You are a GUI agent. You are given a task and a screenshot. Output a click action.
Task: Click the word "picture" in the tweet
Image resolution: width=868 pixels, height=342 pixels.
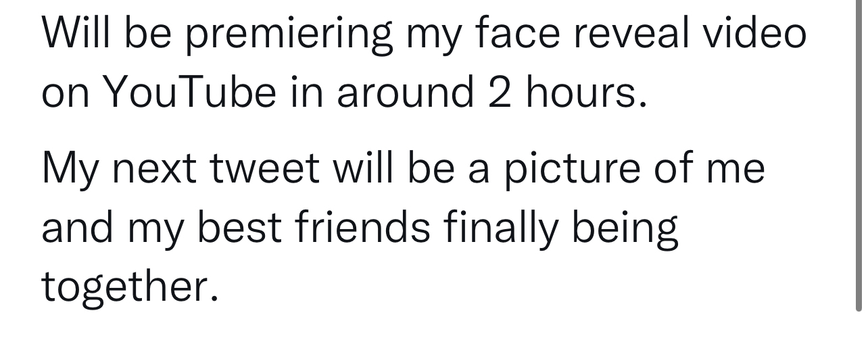click(x=572, y=169)
